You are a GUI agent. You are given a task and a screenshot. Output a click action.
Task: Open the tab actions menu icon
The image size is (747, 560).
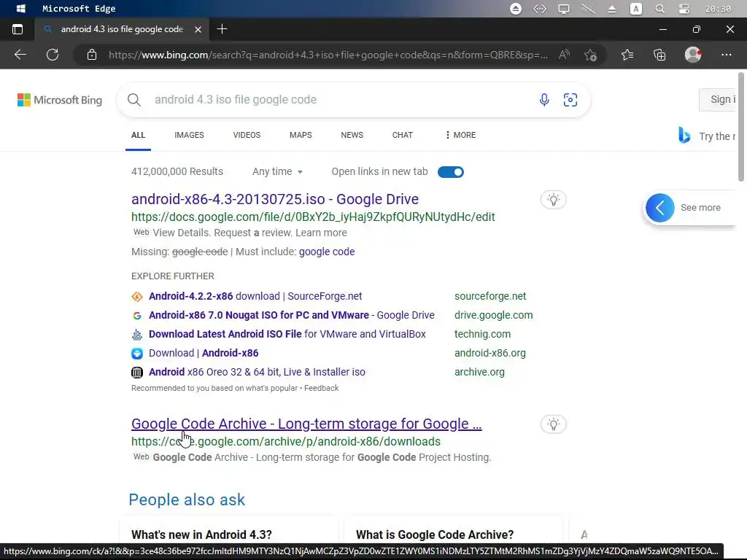coord(18,29)
